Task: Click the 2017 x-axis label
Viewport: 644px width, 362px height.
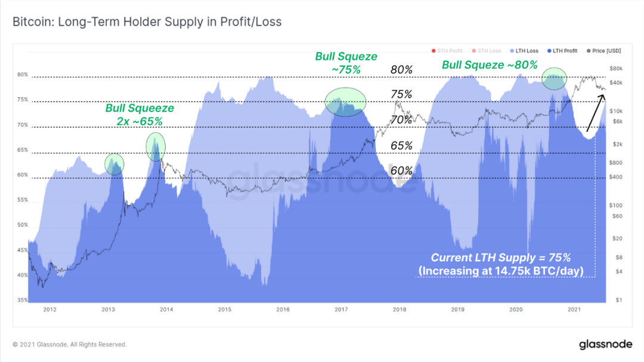Action: (x=341, y=310)
